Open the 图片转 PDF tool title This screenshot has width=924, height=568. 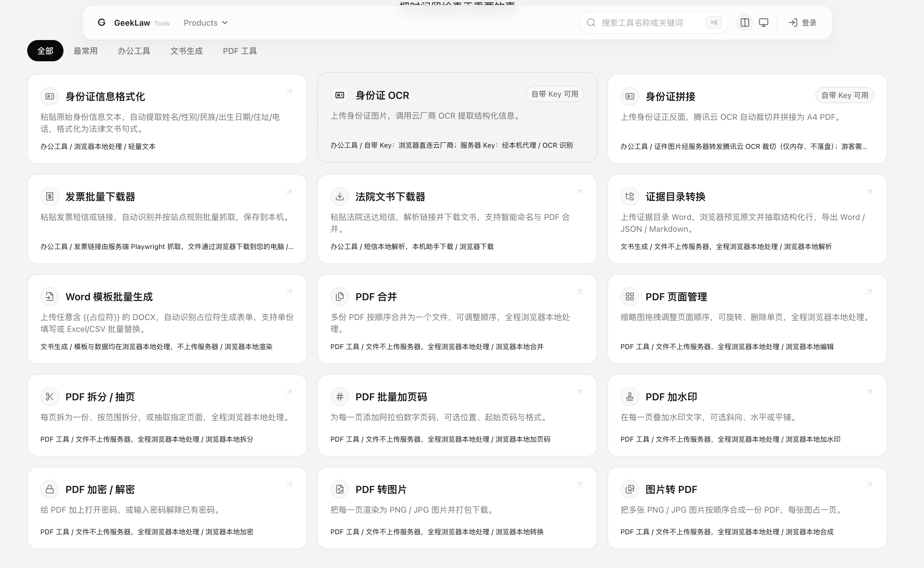[671, 489]
